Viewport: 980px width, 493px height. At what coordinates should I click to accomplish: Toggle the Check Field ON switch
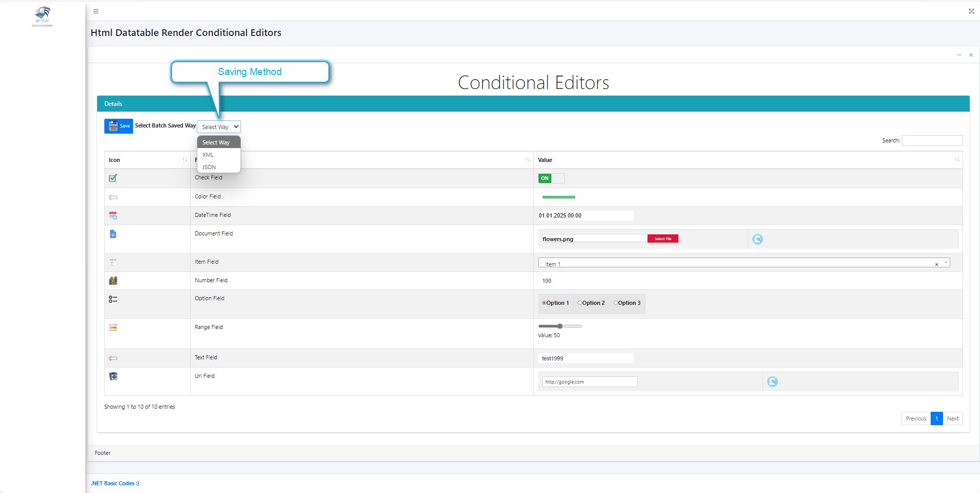pyautogui.click(x=551, y=178)
